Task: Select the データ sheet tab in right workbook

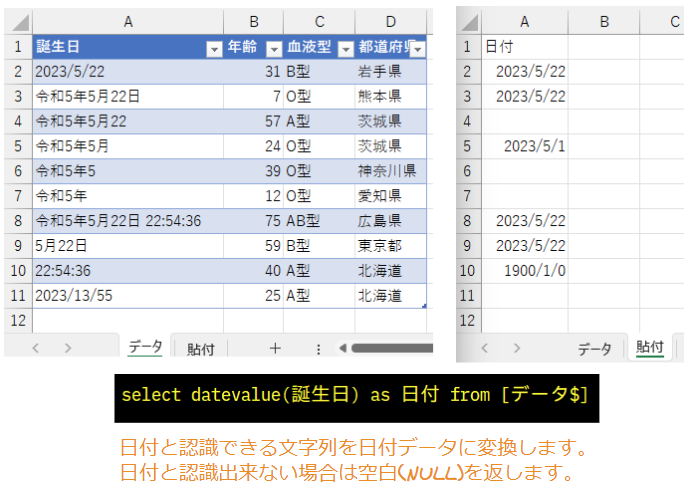Action: tap(594, 349)
